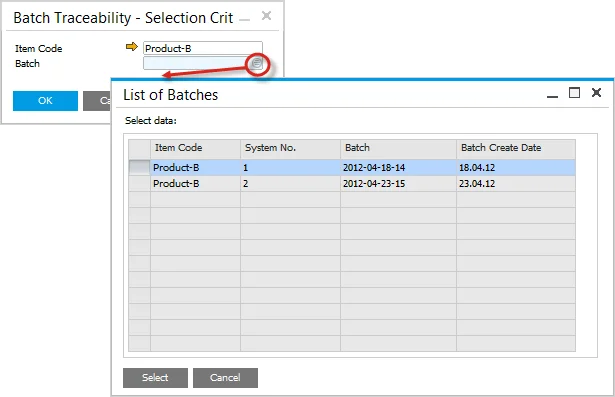Select row header of batch 2012-04-18-14
Screen dimensions: 615x397
click(139, 168)
